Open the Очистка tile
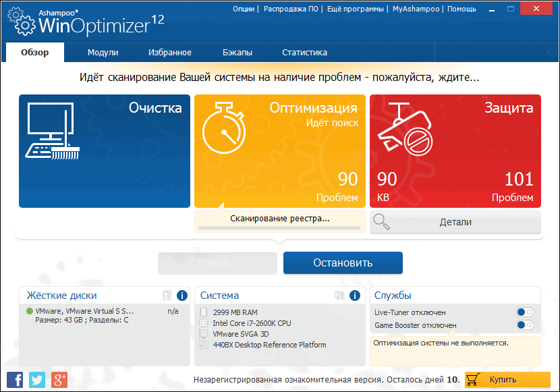This screenshot has height=392, width=560. tap(105, 151)
